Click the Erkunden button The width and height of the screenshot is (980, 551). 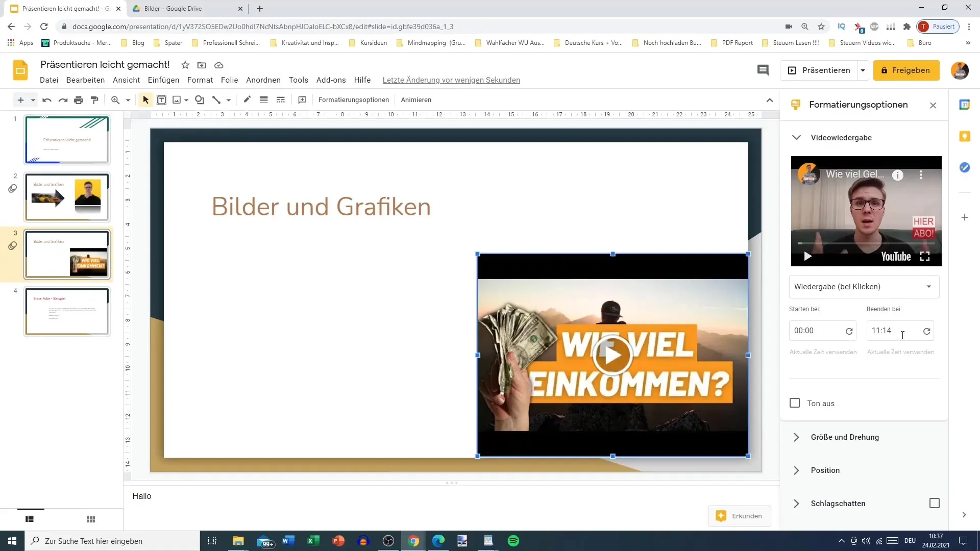[739, 516]
